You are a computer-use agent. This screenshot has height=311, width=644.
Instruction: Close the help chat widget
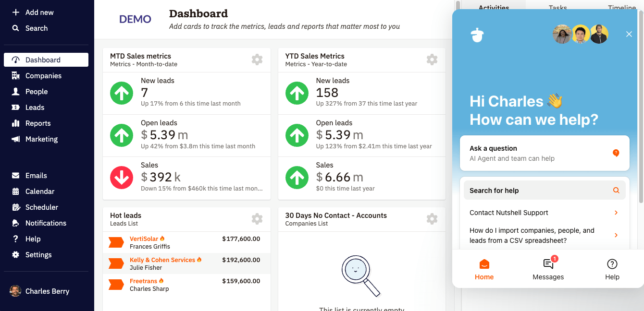point(629,34)
